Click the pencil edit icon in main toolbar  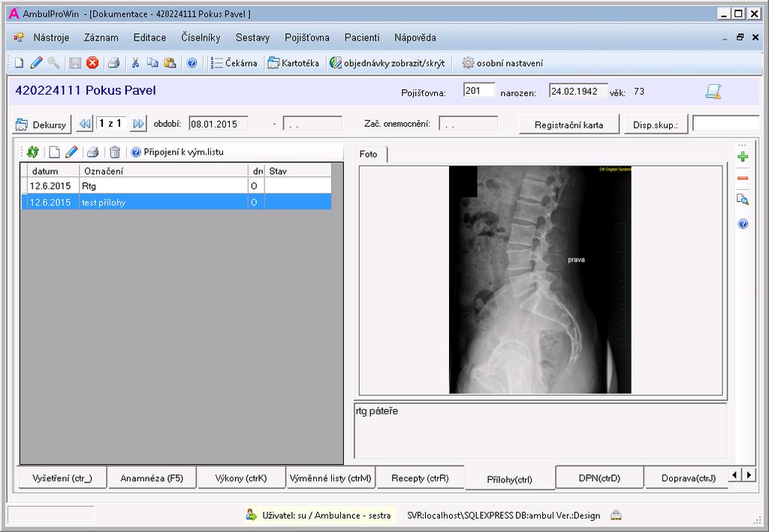(x=36, y=63)
